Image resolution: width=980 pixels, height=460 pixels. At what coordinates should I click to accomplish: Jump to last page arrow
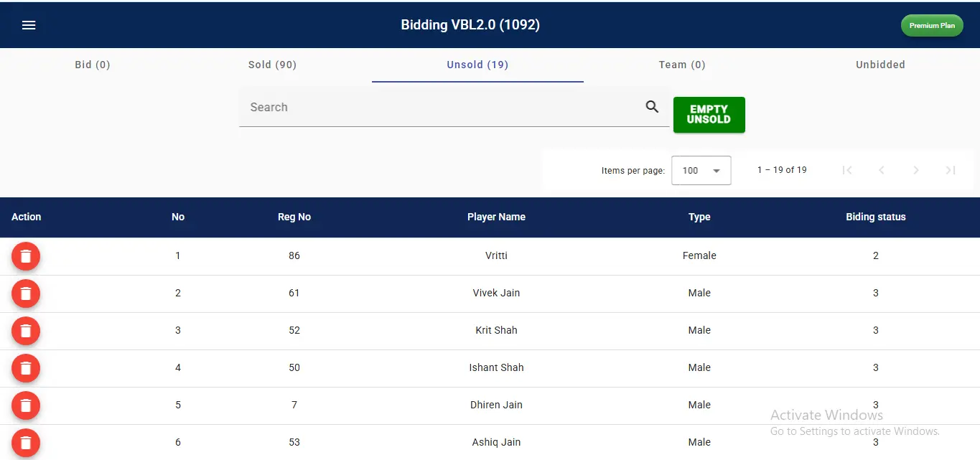951,170
